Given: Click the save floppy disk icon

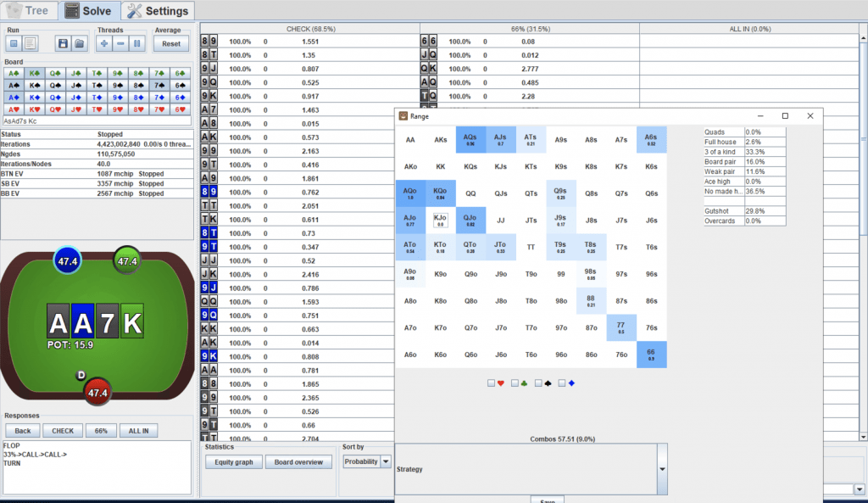Looking at the screenshot, I should [x=63, y=43].
